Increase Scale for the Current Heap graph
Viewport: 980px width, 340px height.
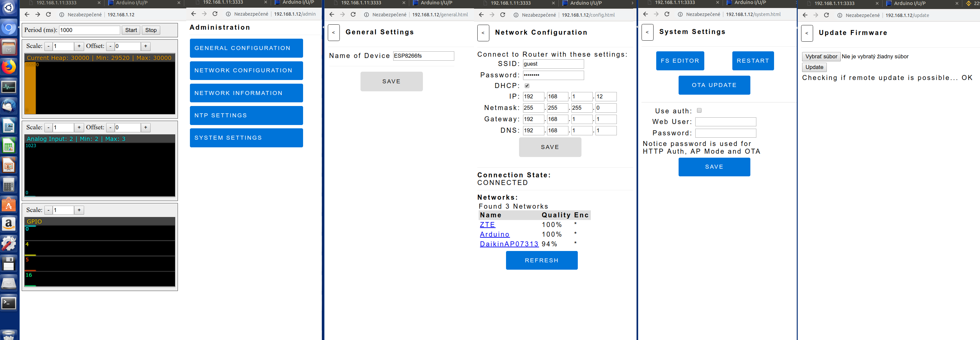click(79, 46)
